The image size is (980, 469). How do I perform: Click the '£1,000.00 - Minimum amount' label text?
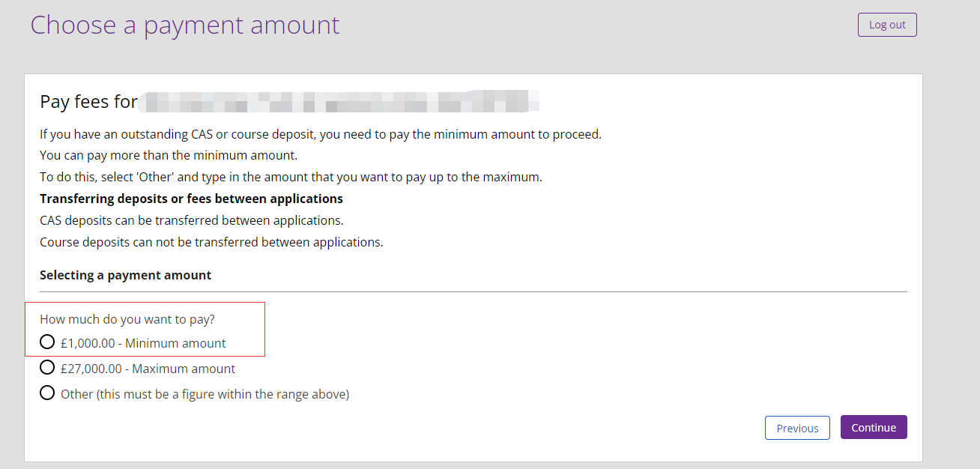(143, 343)
